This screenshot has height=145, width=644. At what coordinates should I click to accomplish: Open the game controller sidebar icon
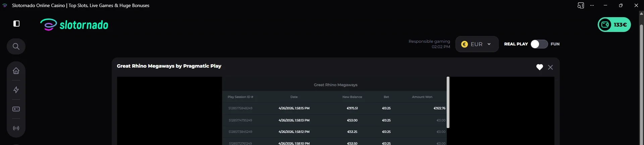pyautogui.click(x=16, y=109)
